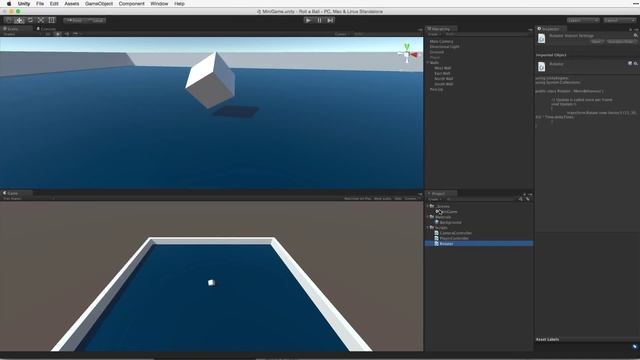Select Player in Hierarchy
The image size is (640, 360).
[435, 57]
